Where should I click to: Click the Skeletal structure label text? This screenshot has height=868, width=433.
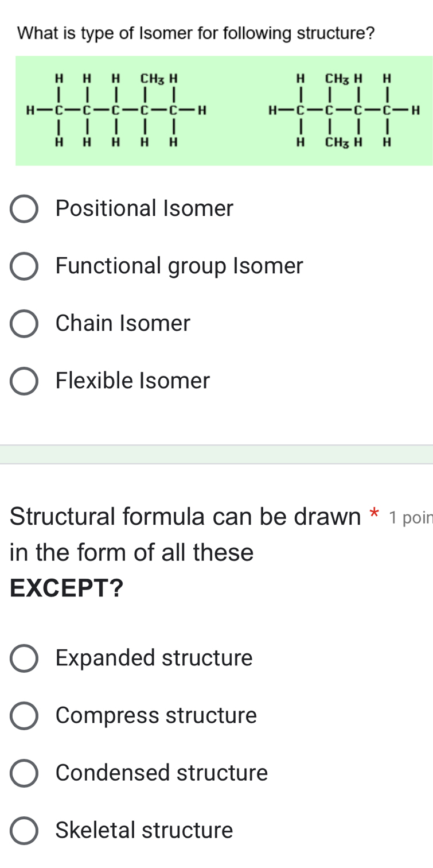coord(144,830)
